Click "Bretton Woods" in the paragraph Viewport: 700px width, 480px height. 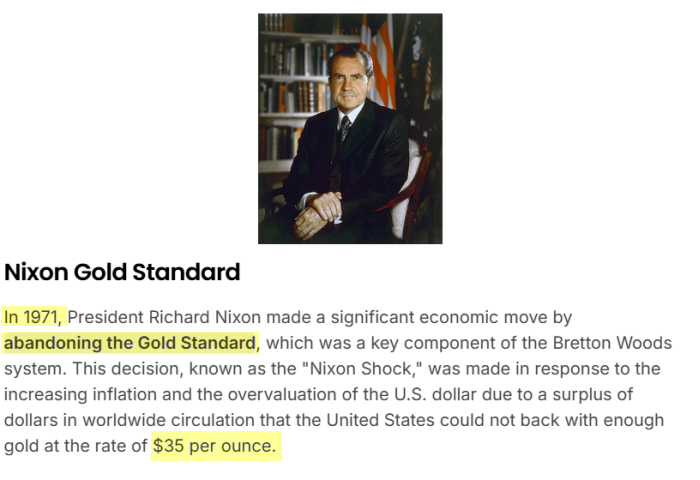pyautogui.click(x=620, y=343)
